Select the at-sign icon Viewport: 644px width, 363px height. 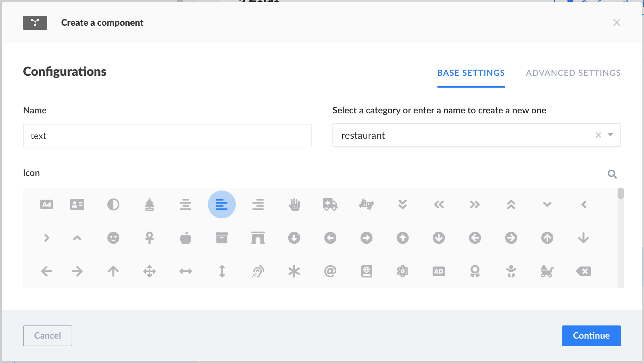tap(331, 272)
